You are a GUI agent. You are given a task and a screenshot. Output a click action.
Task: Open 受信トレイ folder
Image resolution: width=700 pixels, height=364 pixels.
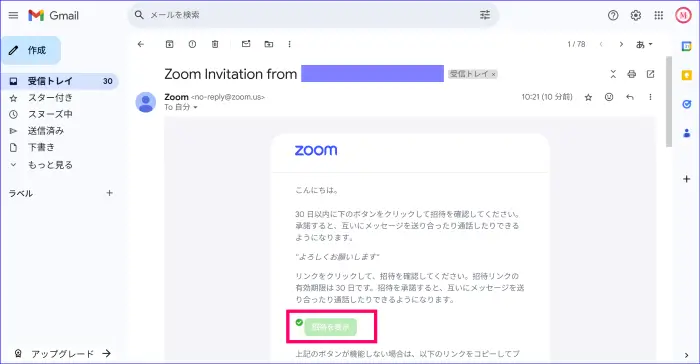pos(59,81)
